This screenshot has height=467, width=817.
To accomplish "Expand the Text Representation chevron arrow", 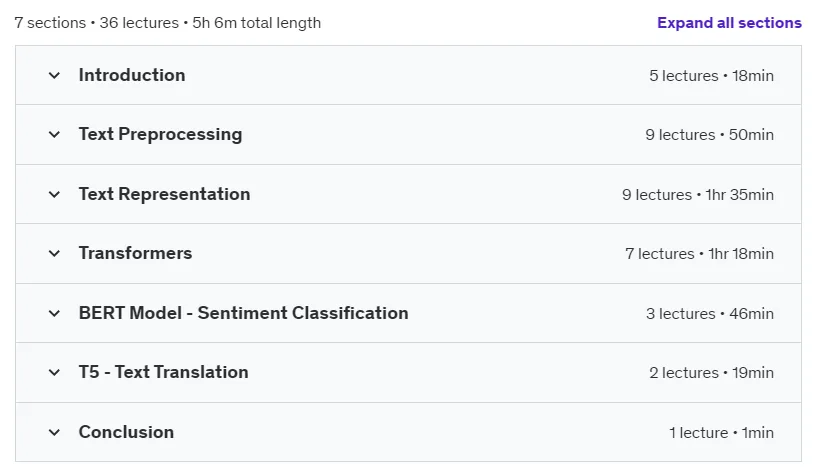I will click(54, 195).
